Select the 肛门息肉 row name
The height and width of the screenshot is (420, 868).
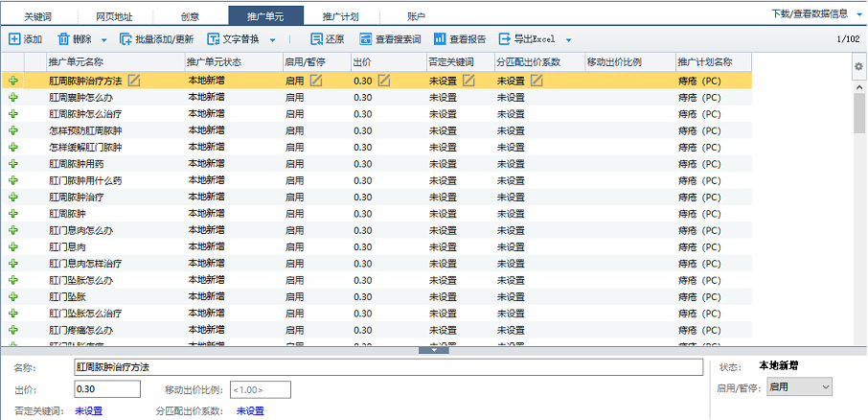[67, 247]
